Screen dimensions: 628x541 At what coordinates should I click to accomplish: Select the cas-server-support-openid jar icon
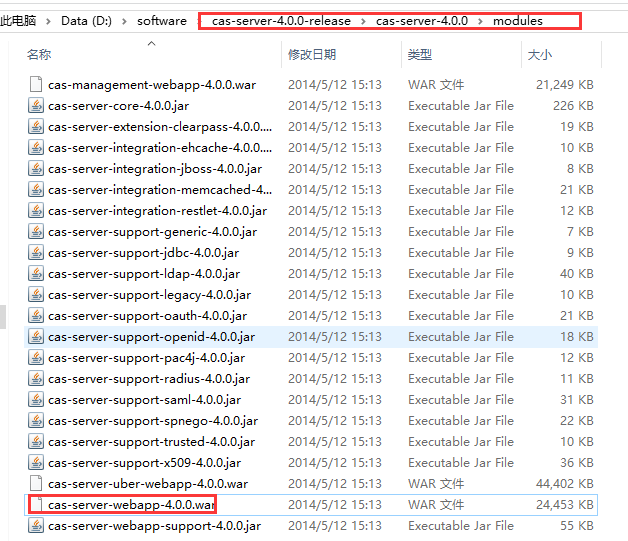36,336
